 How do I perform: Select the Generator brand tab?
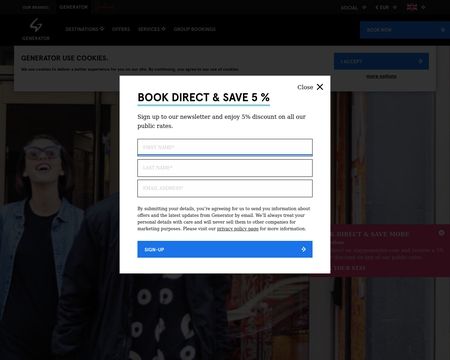tap(73, 7)
